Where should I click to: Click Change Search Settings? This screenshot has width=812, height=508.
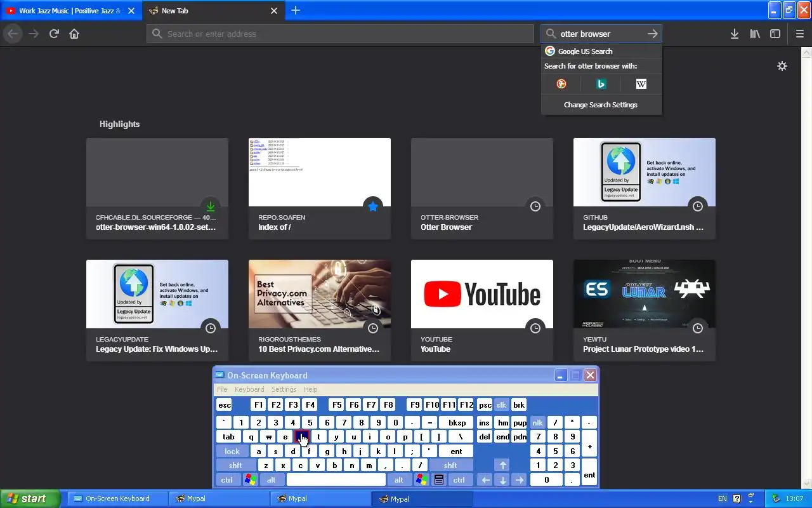click(x=601, y=105)
